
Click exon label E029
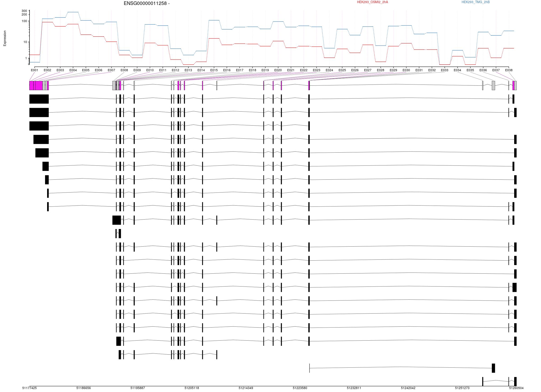click(x=393, y=70)
